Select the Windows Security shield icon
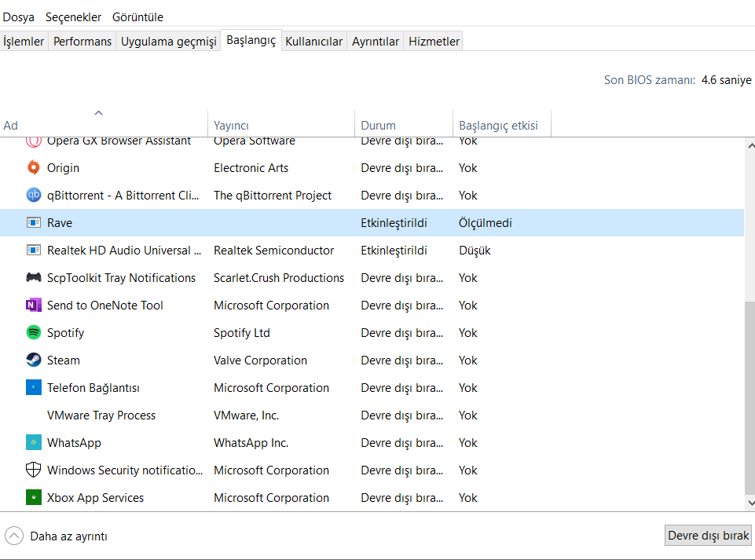Image resolution: width=755 pixels, height=560 pixels. [x=33, y=470]
